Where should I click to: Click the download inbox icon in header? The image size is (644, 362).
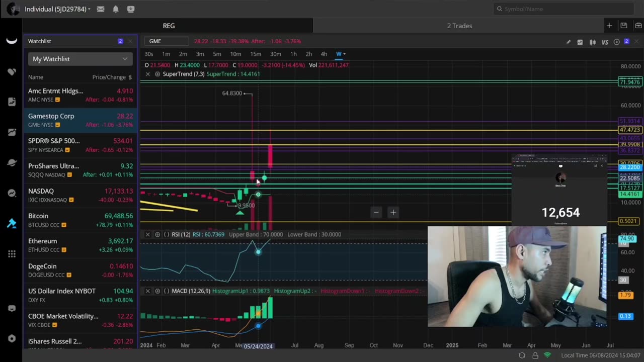131,9
